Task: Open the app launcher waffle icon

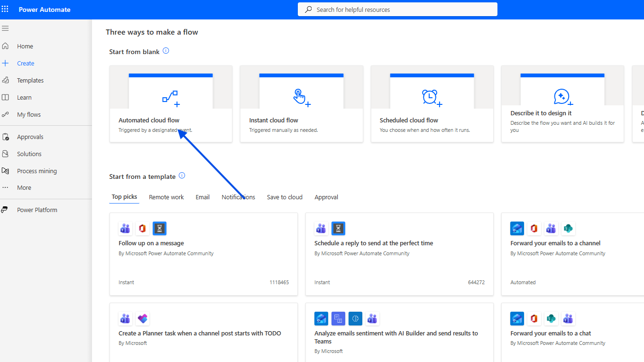Action: (x=5, y=9)
